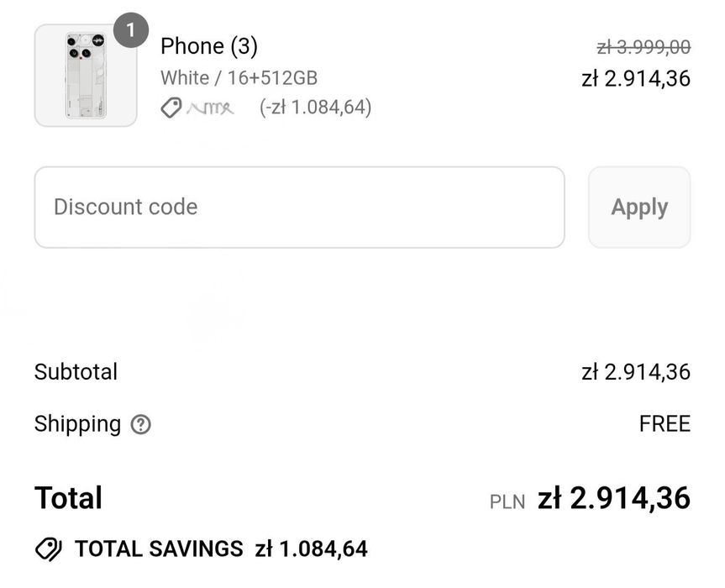Click the bold Total label
Viewport: 725px width, 588px height.
pyautogui.click(x=68, y=498)
